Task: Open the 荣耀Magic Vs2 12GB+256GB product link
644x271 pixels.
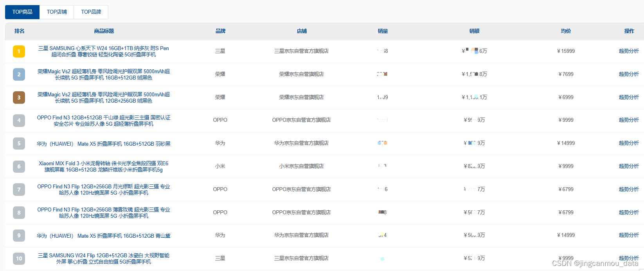Action: 104,98
